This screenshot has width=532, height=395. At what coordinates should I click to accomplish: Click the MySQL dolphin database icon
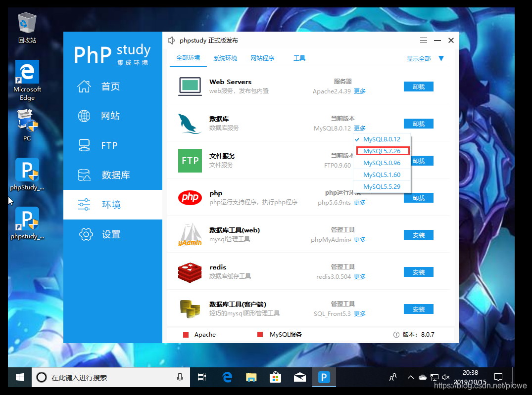(x=190, y=124)
